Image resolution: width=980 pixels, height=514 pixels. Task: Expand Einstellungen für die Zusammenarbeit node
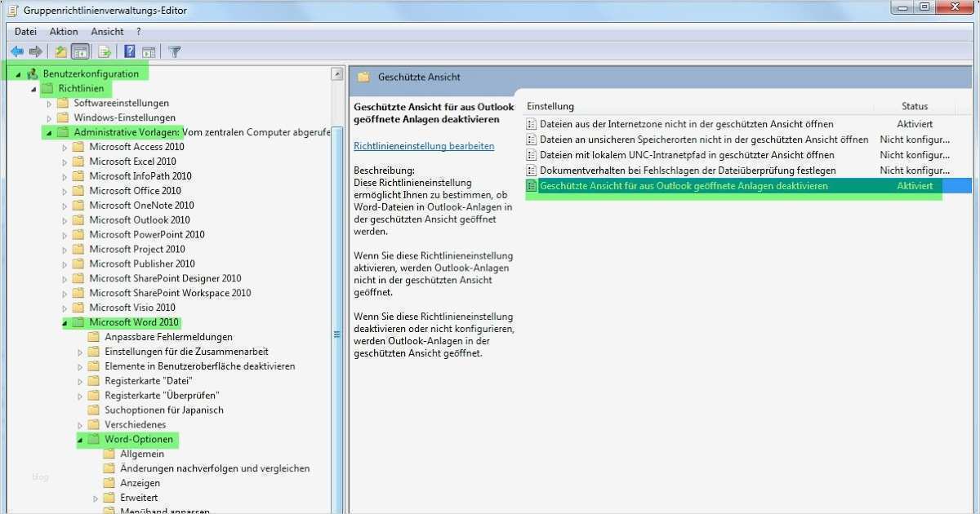(80, 352)
